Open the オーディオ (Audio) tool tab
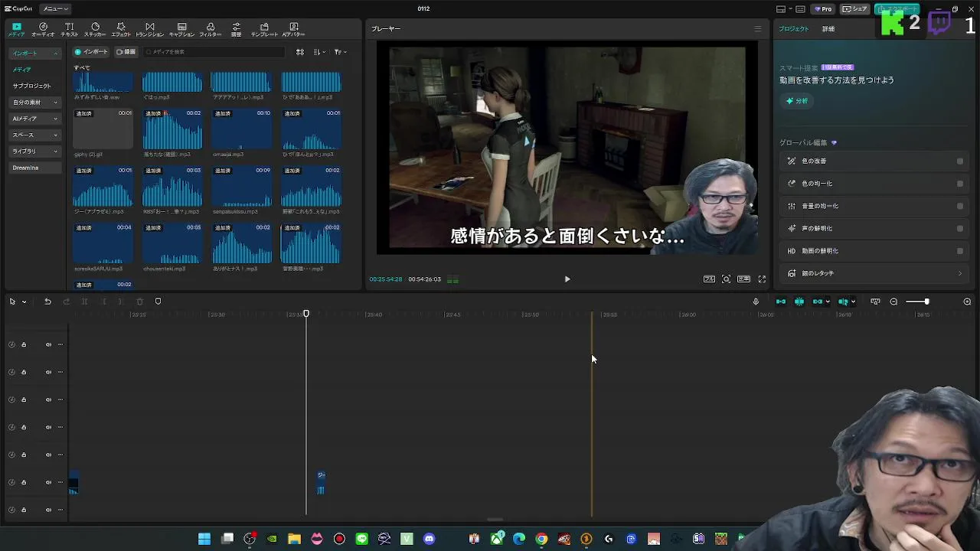 [43, 30]
